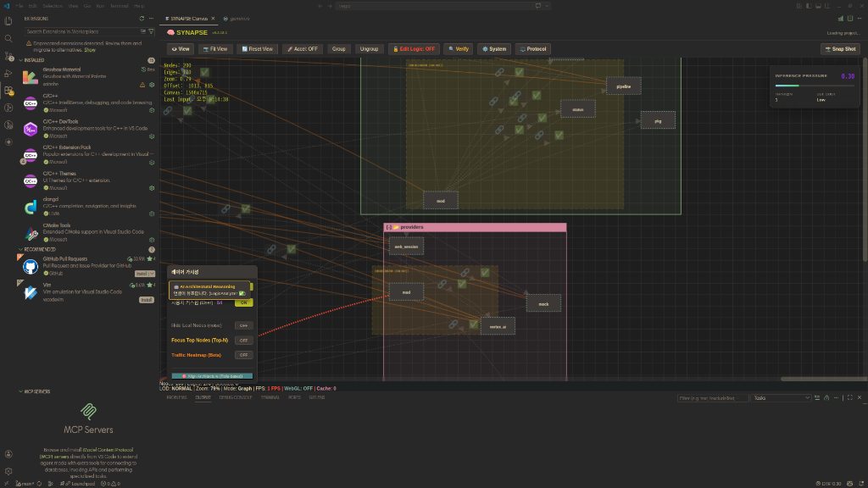Open the Explorer view in activity bar

point(8,21)
